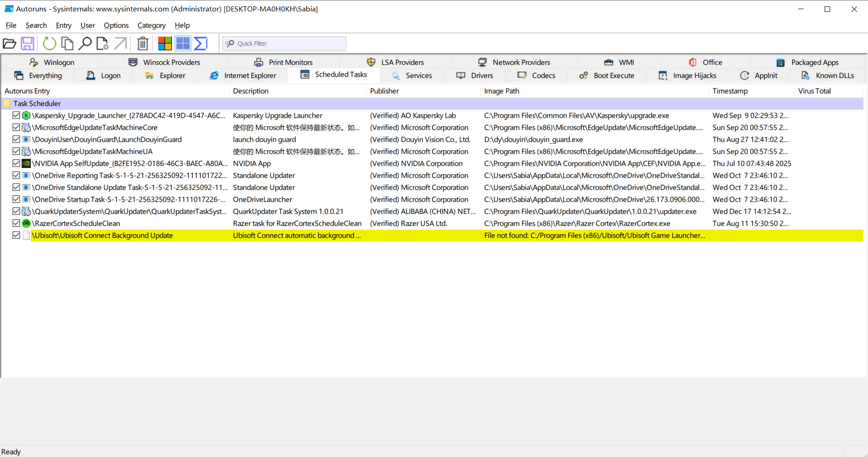Click the Jump to entry arrow icon
Viewport: 868px width, 457px height.
tap(121, 43)
